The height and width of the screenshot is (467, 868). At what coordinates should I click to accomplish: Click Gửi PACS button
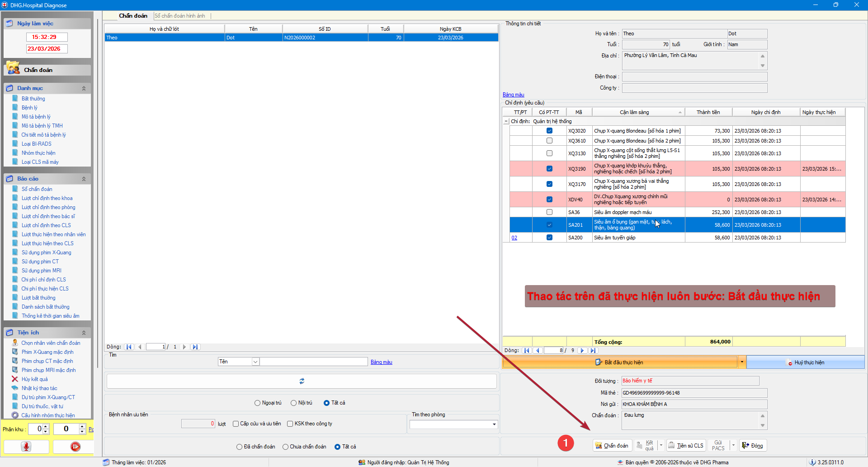(718, 446)
